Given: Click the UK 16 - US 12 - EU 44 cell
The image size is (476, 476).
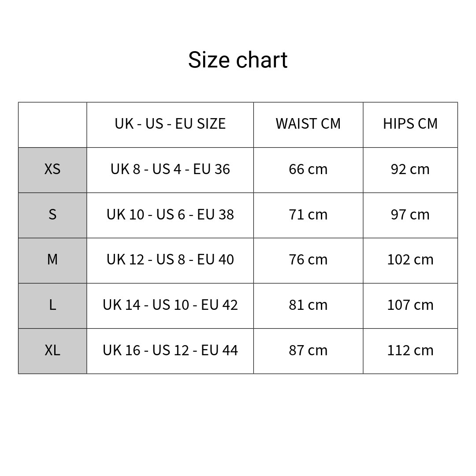Looking at the screenshot, I should (x=170, y=350).
